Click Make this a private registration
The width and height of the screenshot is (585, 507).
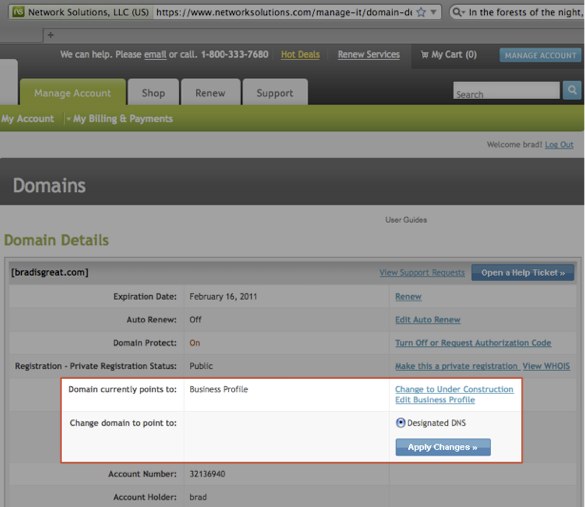pos(456,366)
